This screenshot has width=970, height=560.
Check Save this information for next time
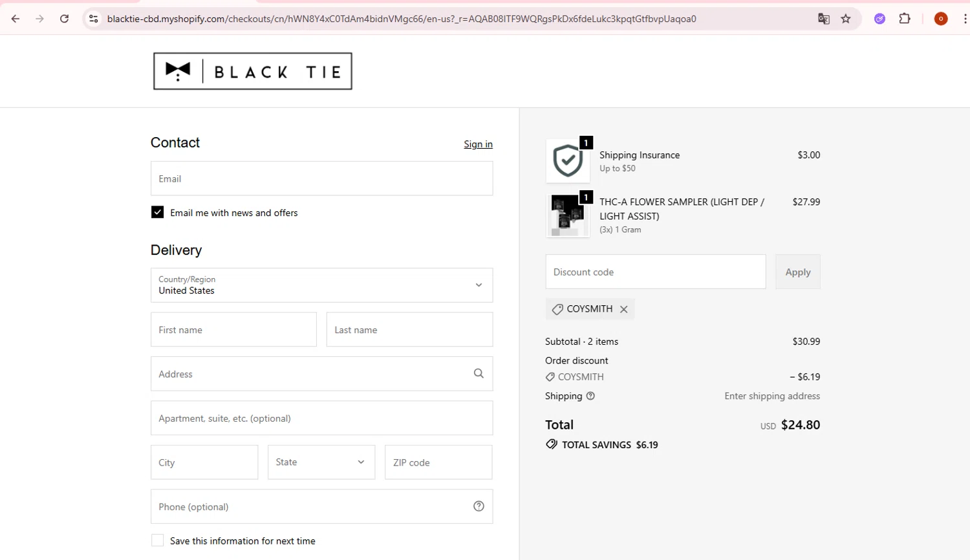coord(157,540)
